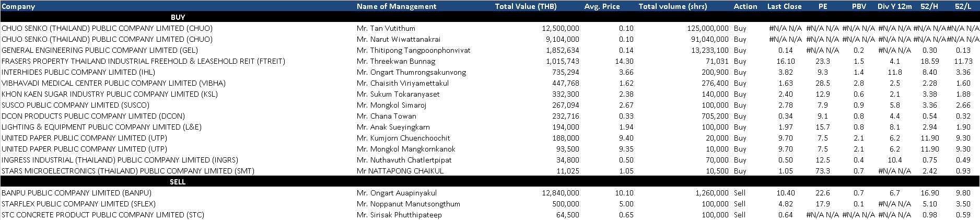980x220 pixels.
Task: Select the Company column header
Action: point(18,6)
